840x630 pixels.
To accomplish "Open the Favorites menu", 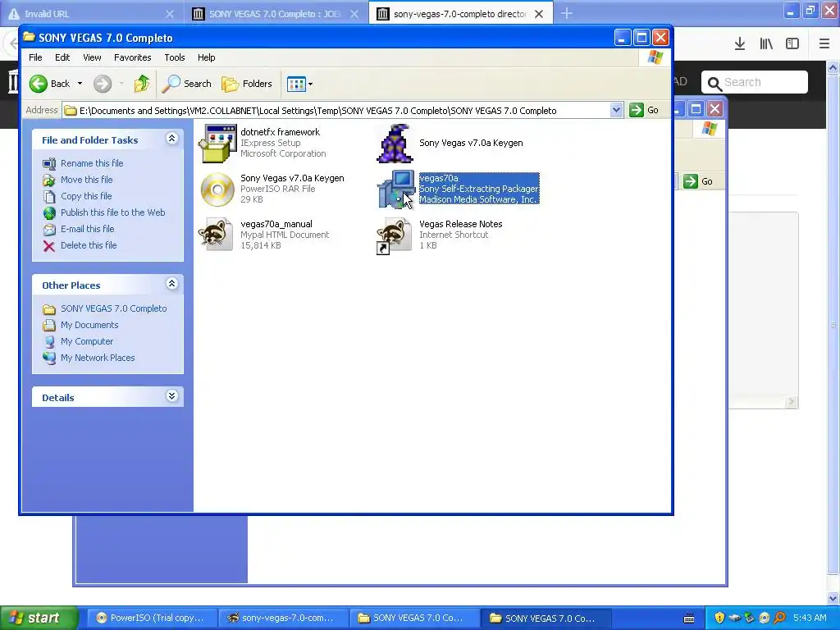I will 132,57.
